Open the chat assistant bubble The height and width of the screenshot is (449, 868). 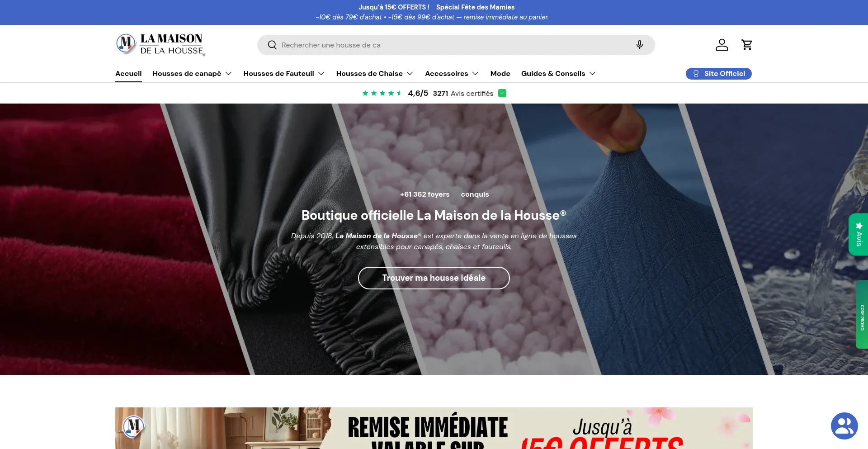844,425
